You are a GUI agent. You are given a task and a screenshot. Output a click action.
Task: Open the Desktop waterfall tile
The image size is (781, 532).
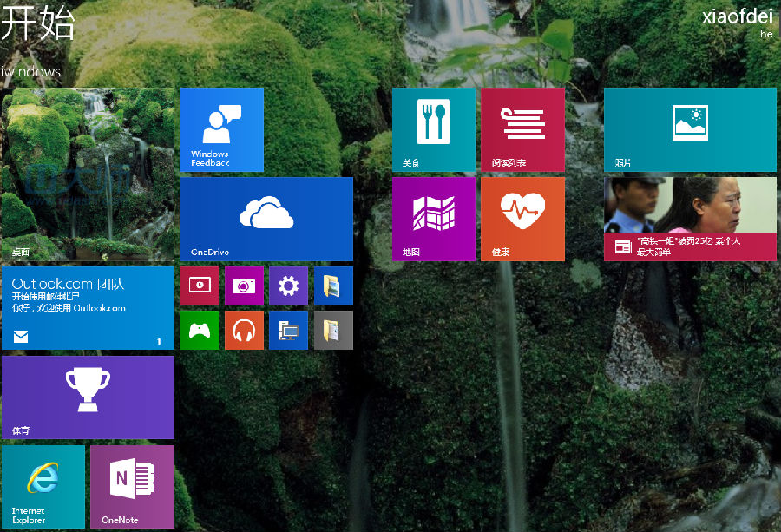point(88,174)
